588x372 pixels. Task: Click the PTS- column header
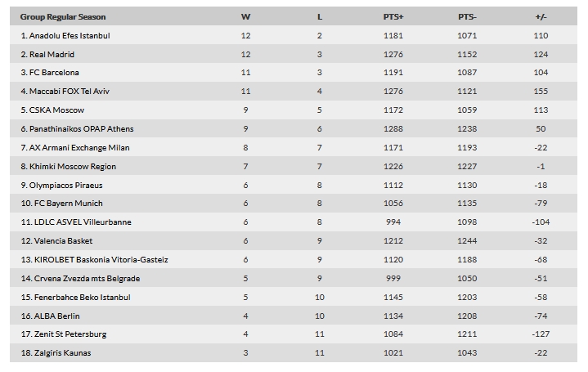(x=467, y=17)
